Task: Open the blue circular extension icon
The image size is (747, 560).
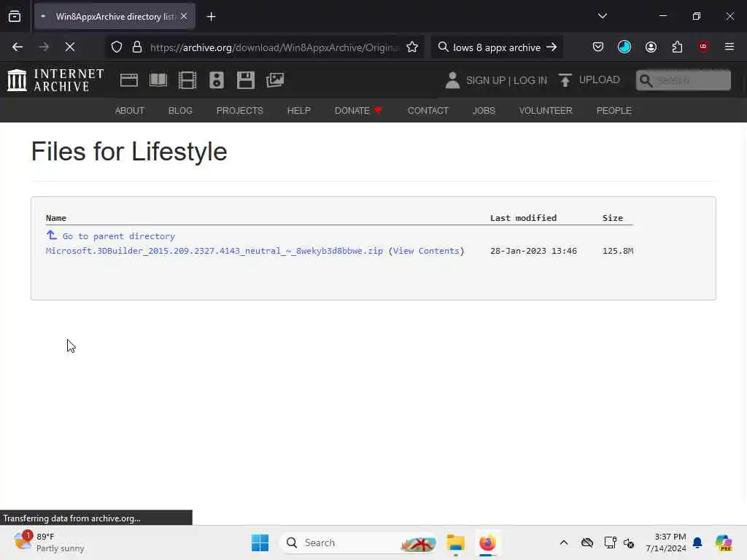Action: tap(624, 47)
